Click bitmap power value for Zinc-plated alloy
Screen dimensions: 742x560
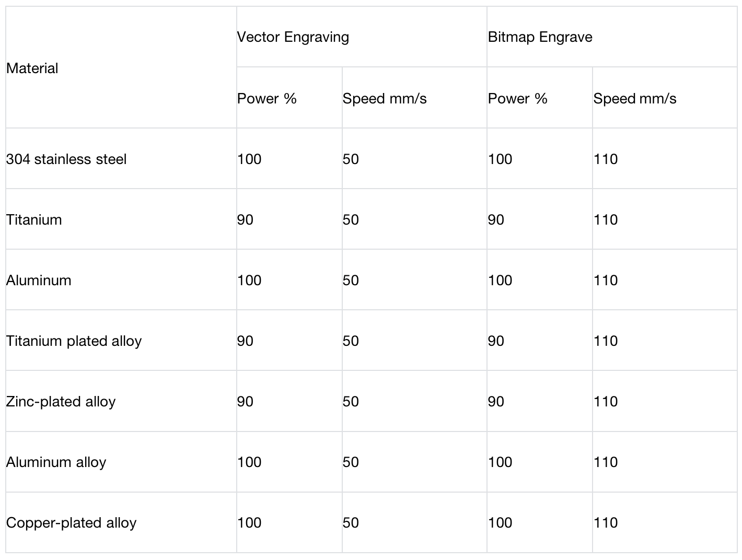(x=496, y=402)
